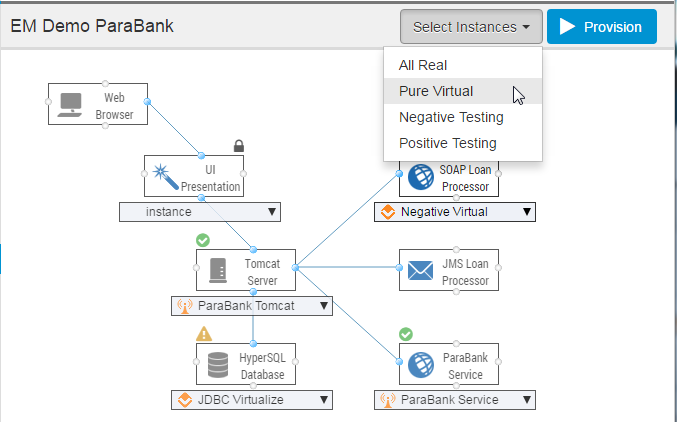Click JMS Loan Processor's blue left connector

pyautogui.click(x=399, y=268)
